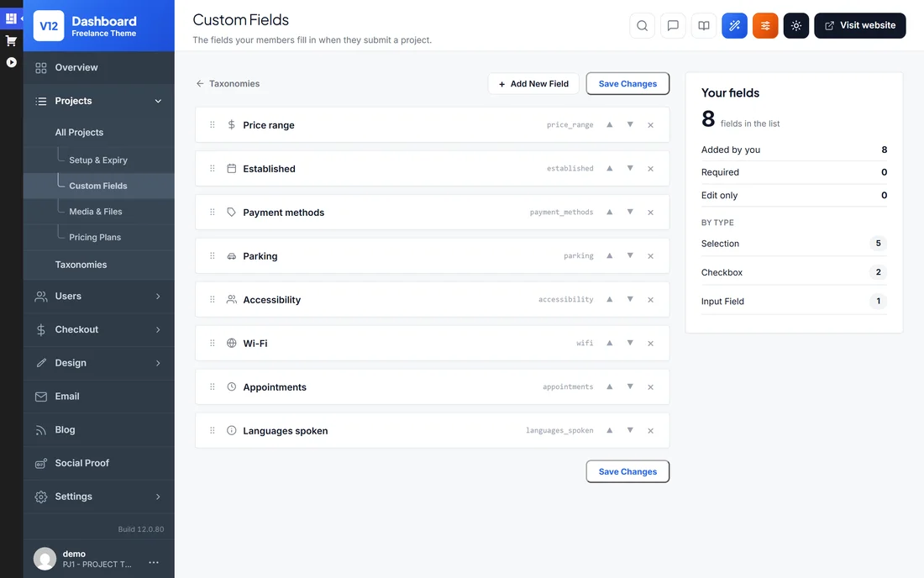Move Appointments field down
The width and height of the screenshot is (924, 578).
pyautogui.click(x=630, y=386)
